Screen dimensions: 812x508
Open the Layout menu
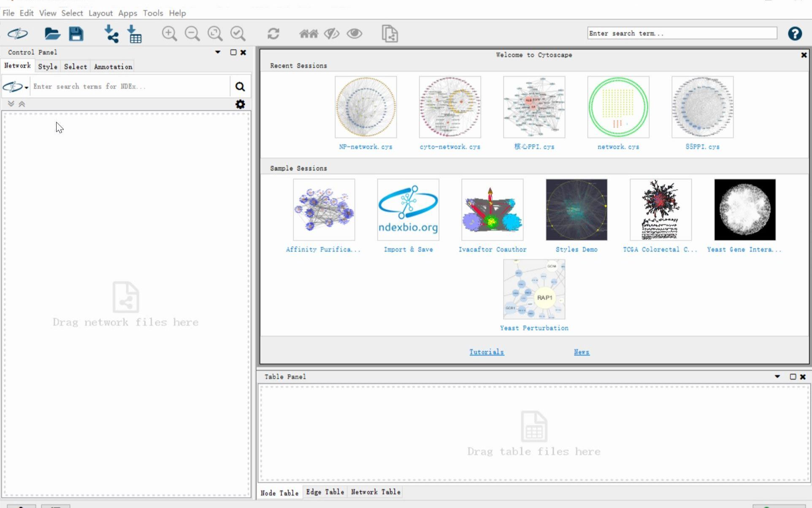pyautogui.click(x=100, y=13)
